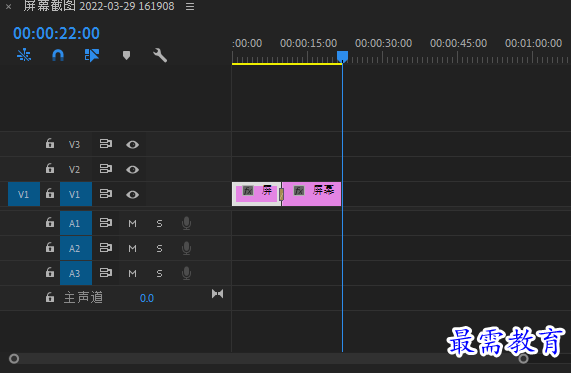
Task: Toggle Snap magnet icon in timeline
Action: 58,55
